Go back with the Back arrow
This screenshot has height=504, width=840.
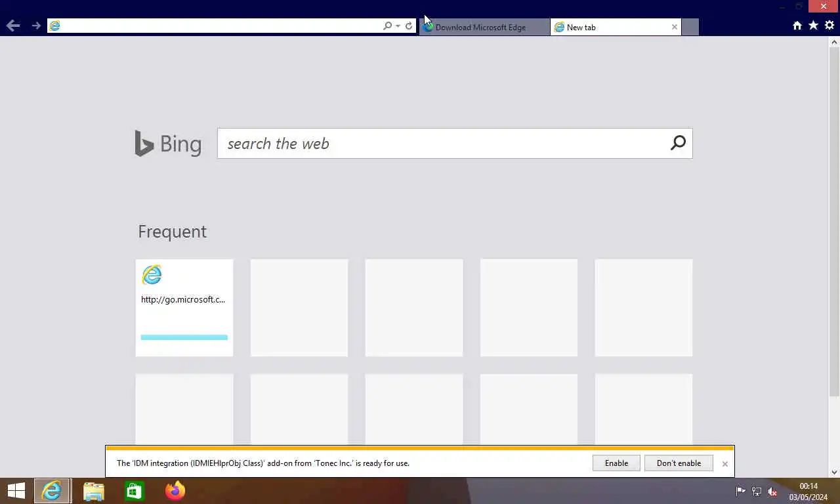12,26
